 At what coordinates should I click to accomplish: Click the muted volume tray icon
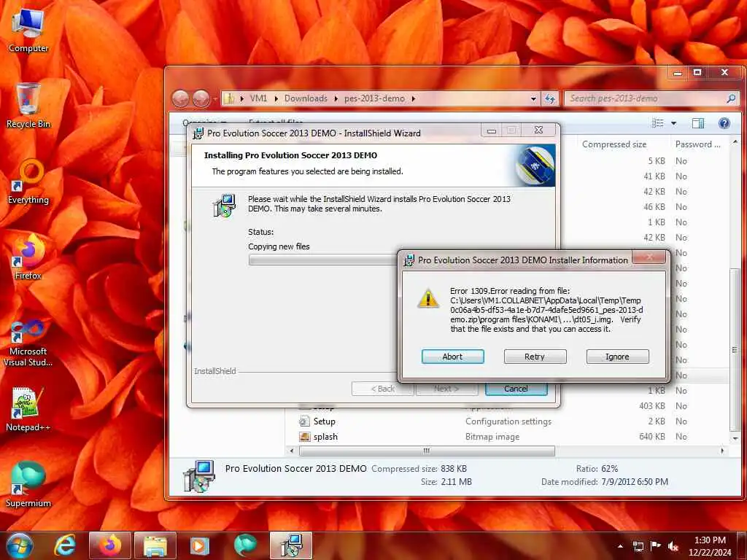coord(673,546)
